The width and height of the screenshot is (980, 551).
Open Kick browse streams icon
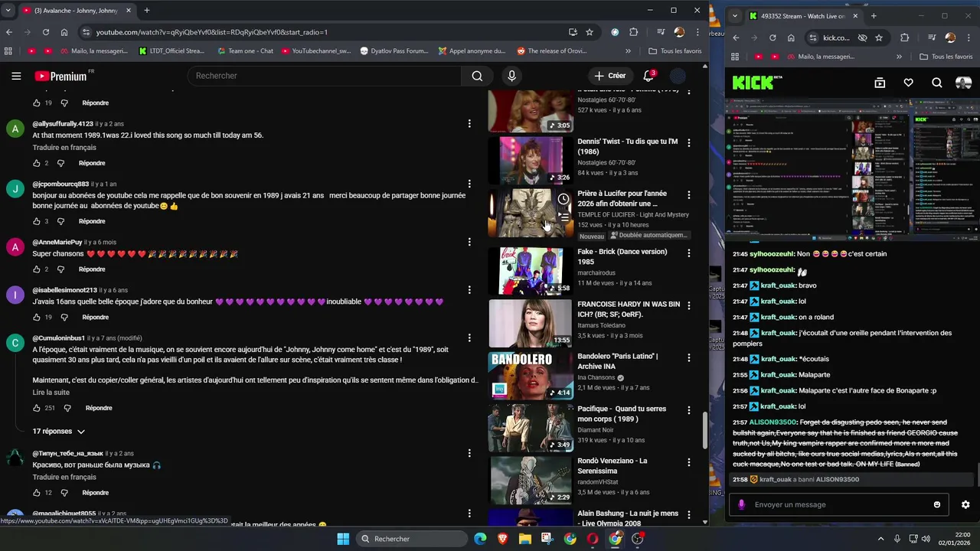tap(880, 83)
